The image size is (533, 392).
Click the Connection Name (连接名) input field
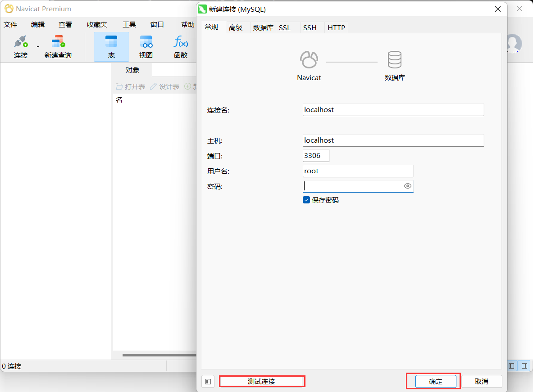tap(393, 110)
